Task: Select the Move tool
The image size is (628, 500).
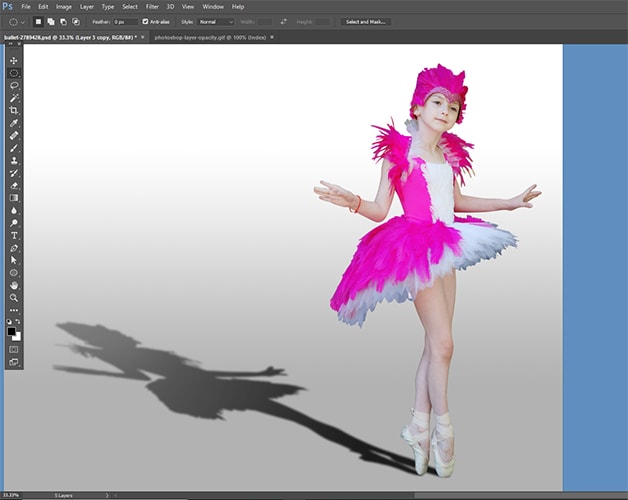Action: coord(14,60)
